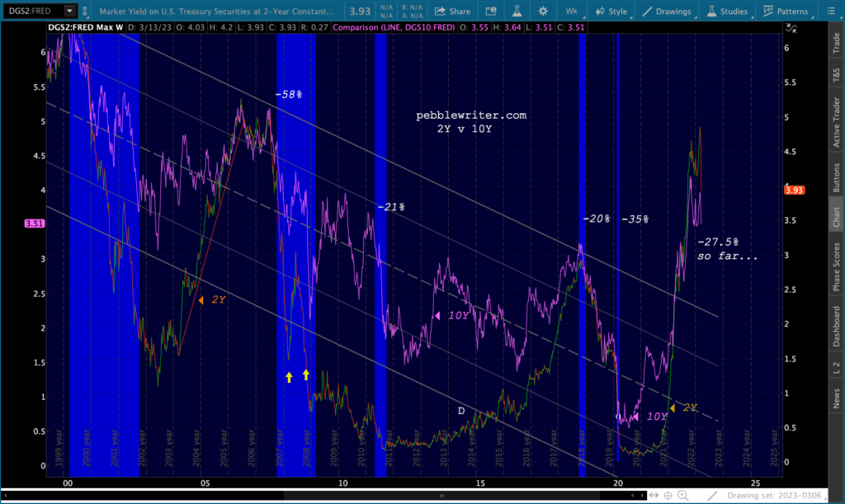The height and width of the screenshot is (504, 845).
Task: Open the Dashboard side tab
Action: pyautogui.click(x=837, y=327)
